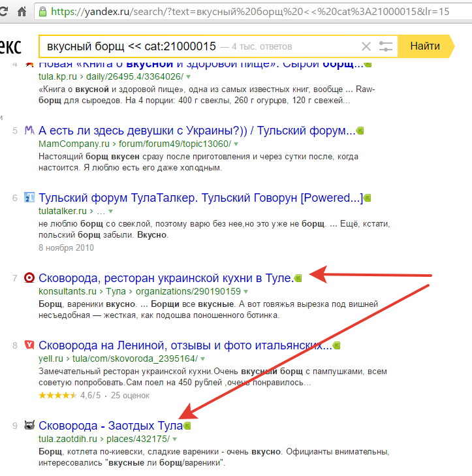
Task: Expand dropdown arrow next to tulatalker.ru URL
Action: [x=111, y=212]
